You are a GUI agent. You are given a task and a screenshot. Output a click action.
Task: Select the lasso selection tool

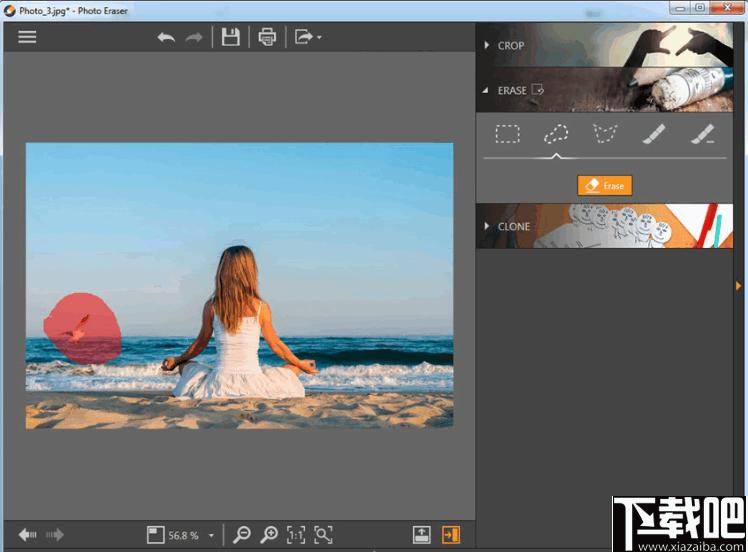tap(556, 134)
